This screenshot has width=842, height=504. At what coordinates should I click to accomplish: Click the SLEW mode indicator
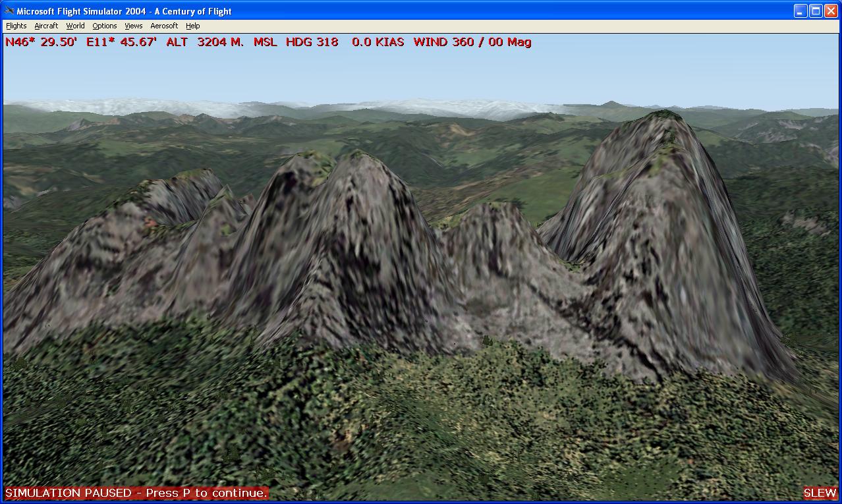pos(820,493)
